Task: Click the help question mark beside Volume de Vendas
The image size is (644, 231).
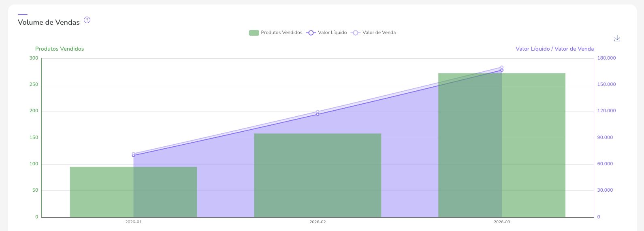Action: point(87,20)
